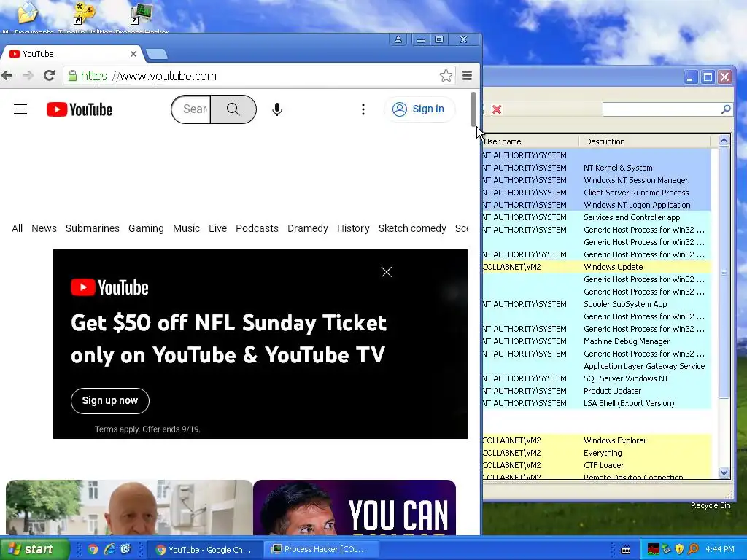Click the search magnifier in Process Hacker
The image size is (747, 560).
point(726,109)
